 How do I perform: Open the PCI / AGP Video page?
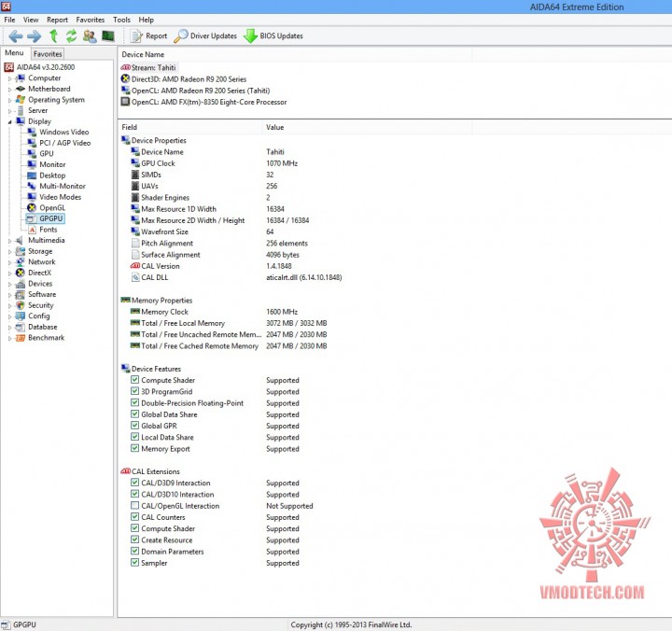click(x=64, y=143)
